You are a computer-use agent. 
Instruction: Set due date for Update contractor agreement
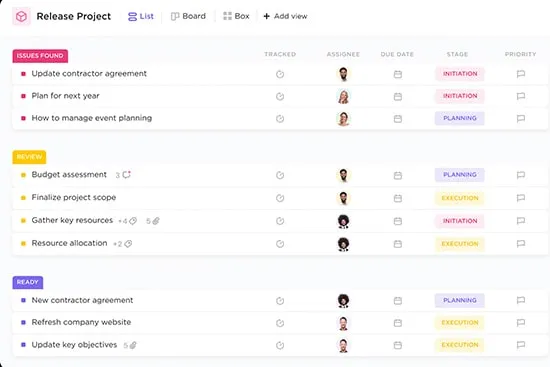pos(398,74)
